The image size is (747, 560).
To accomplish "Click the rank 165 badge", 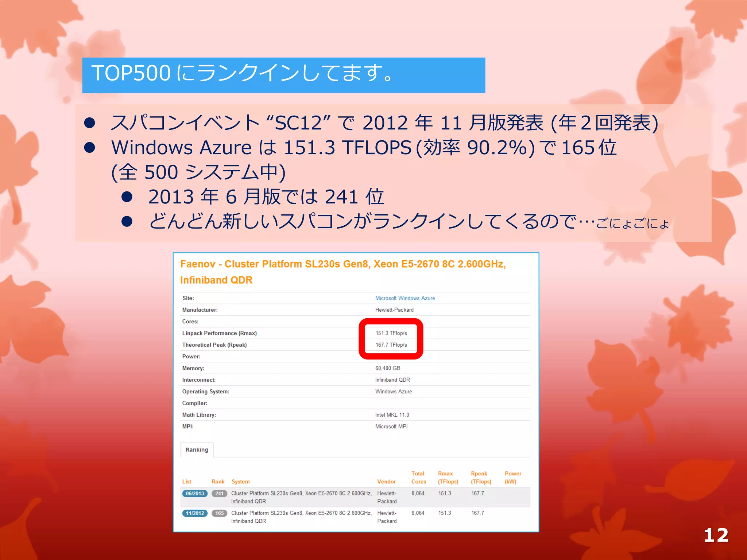I will (219, 513).
